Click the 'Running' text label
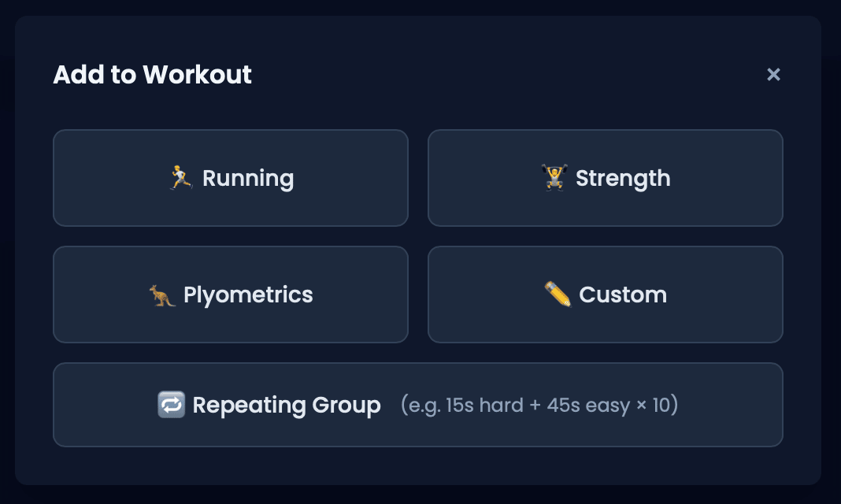This screenshot has width=841, height=504. (x=248, y=179)
